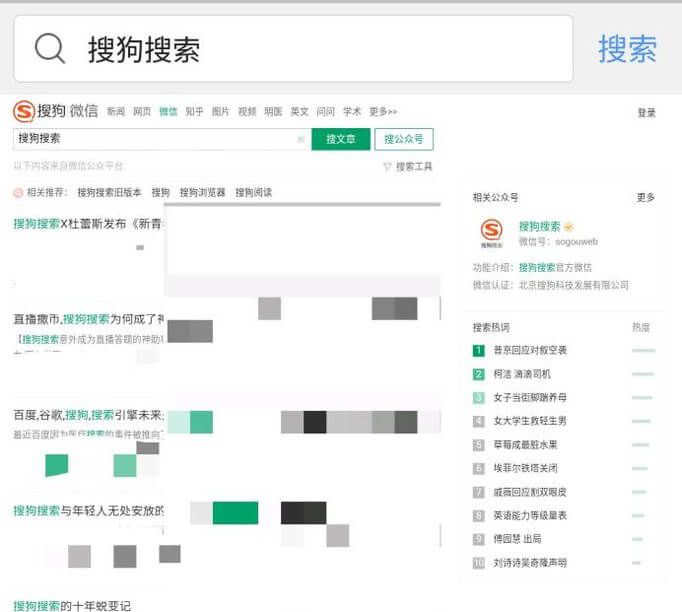This screenshot has height=612, width=682.
Task: Open article 搜狗搜索X杜蕾斯发布
Action: pos(88,224)
